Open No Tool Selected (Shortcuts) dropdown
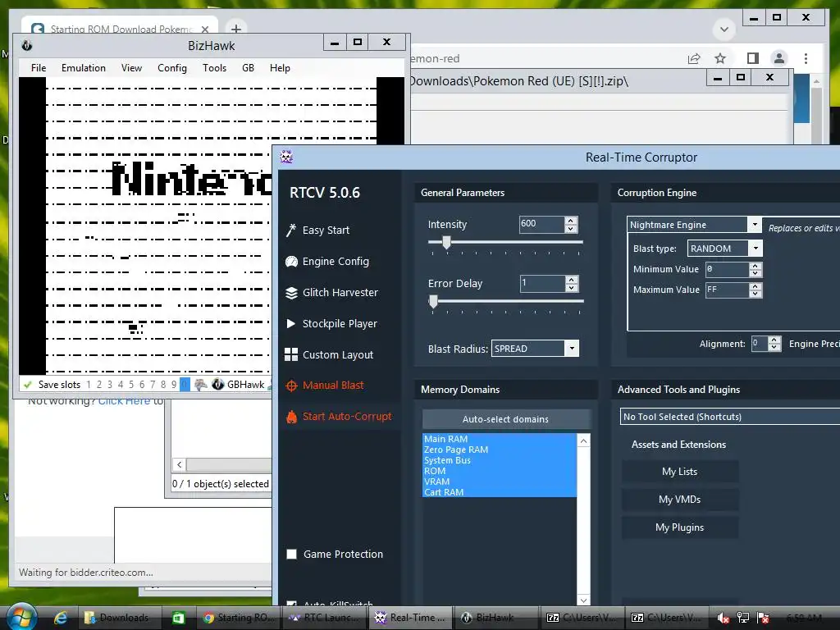The image size is (840, 630). click(729, 416)
